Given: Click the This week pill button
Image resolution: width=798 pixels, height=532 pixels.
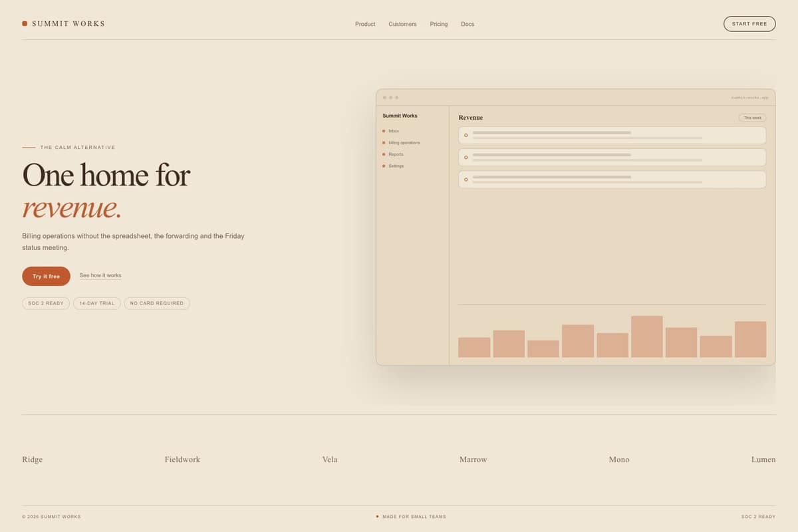Looking at the screenshot, I should [x=752, y=118].
